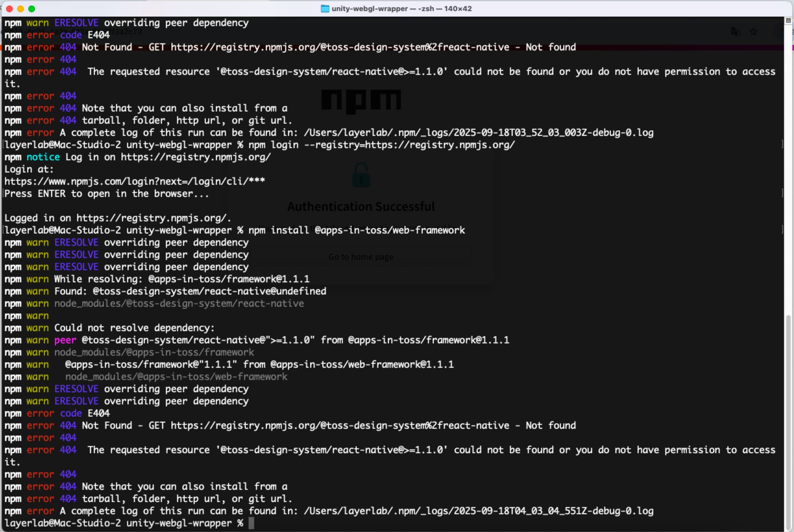
Task: Click the blinking cursor at last prompt
Action: [x=251, y=523]
